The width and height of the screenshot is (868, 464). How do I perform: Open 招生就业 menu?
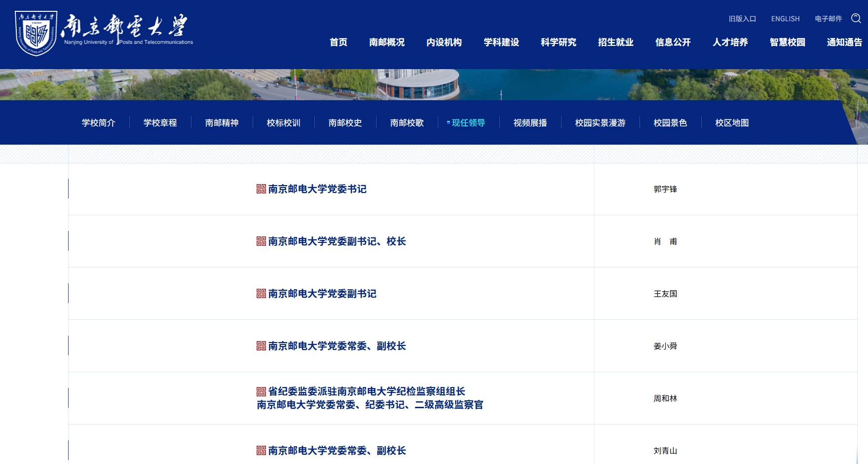tap(616, 42)
